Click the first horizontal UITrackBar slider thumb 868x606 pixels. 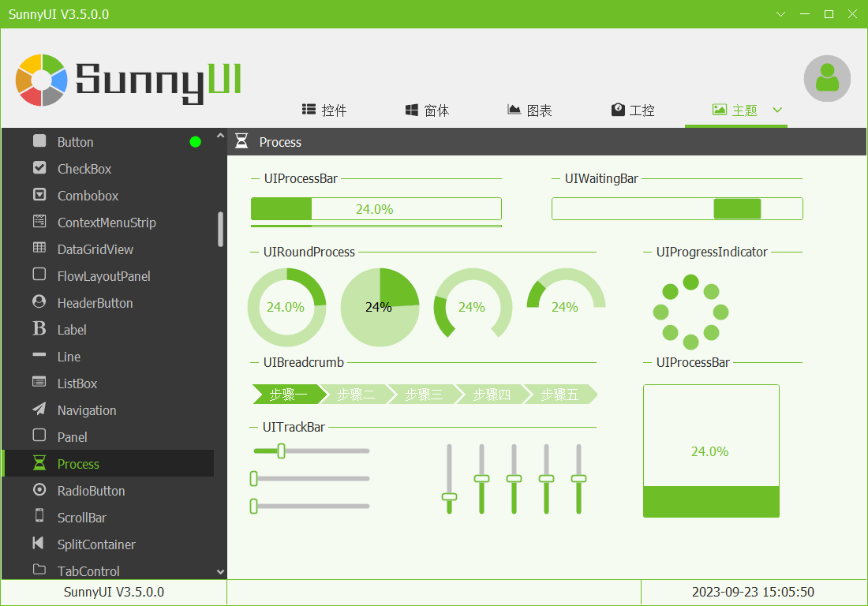tap(281, 451)
